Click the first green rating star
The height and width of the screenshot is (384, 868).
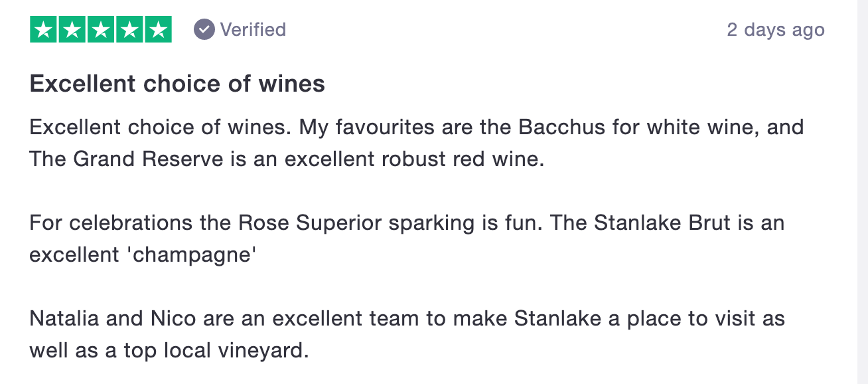coord(44,30)
